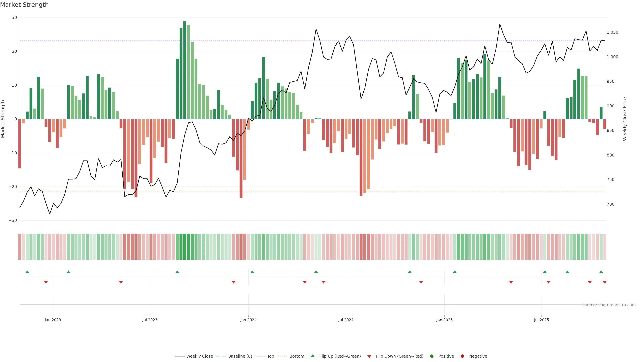Click the Jul 2025 x-axis label

coord(541,320)
